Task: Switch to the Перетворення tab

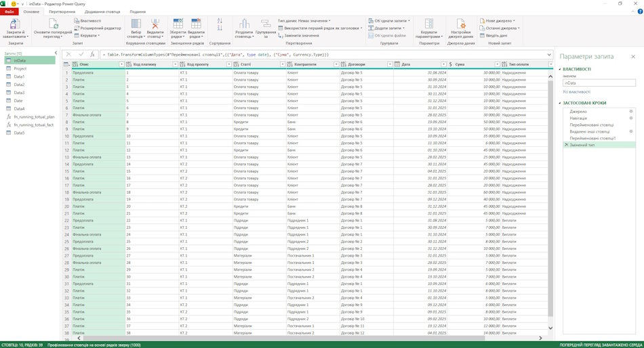Action: [x=62, y=12]
